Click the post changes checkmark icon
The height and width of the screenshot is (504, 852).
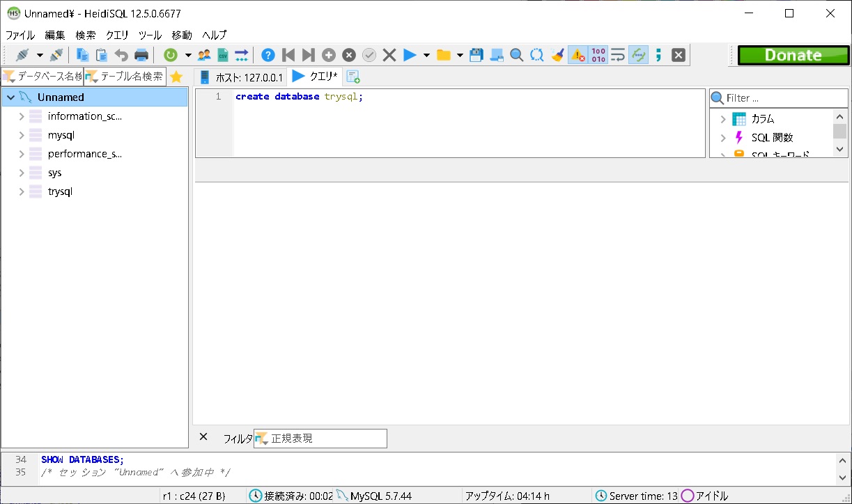[x=369, y=55]
